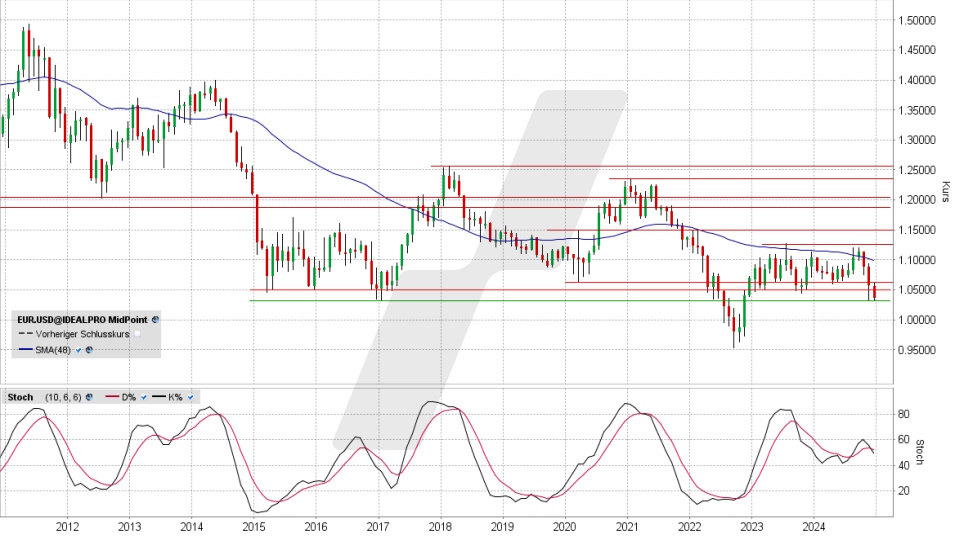Open Stoch (10, 6, 6) settings icon
This screenshot has width=960, height=540.
[89, 397]
